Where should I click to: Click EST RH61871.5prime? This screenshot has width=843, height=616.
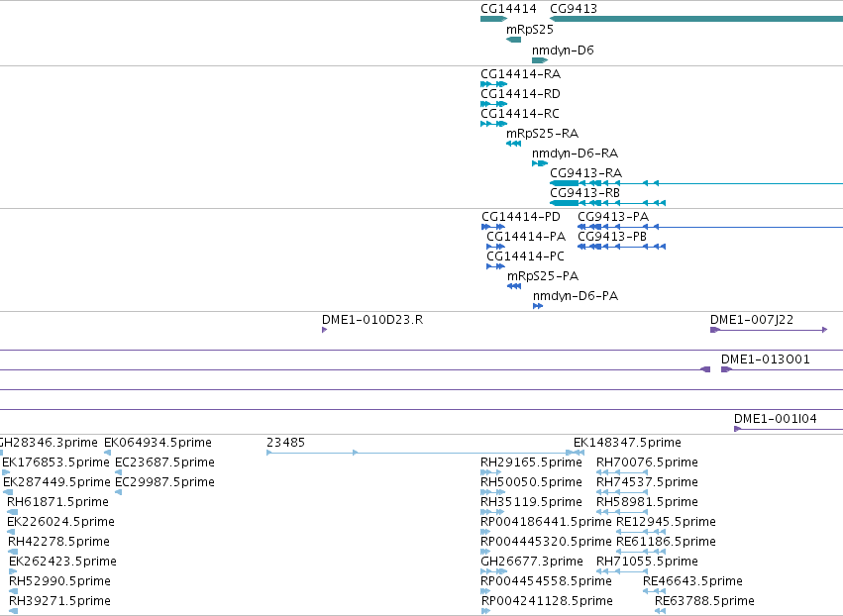click(x=57, y=502)
